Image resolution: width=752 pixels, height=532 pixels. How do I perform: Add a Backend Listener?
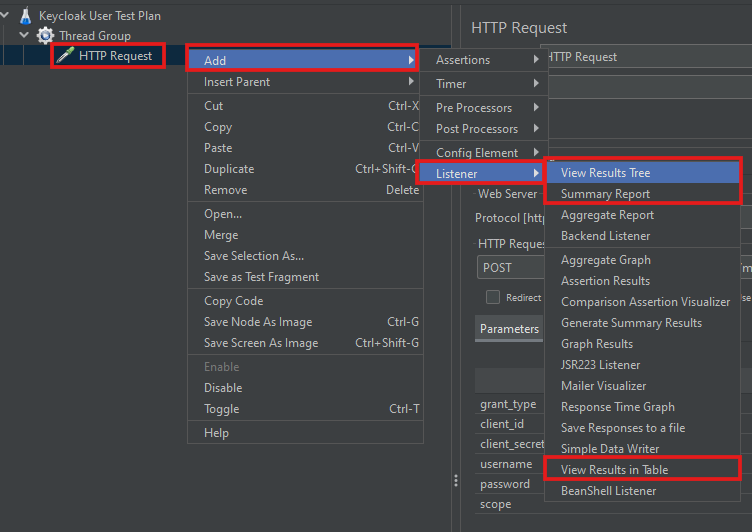point(643,236)
